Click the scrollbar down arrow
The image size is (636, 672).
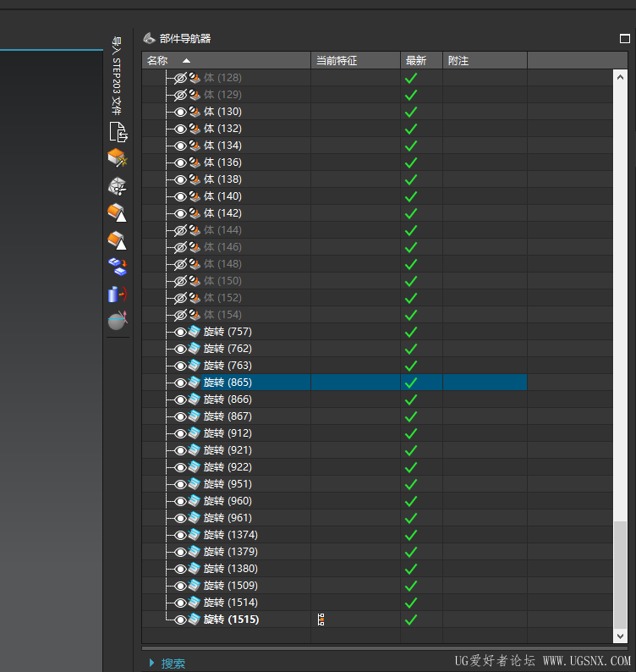point(620,636)
